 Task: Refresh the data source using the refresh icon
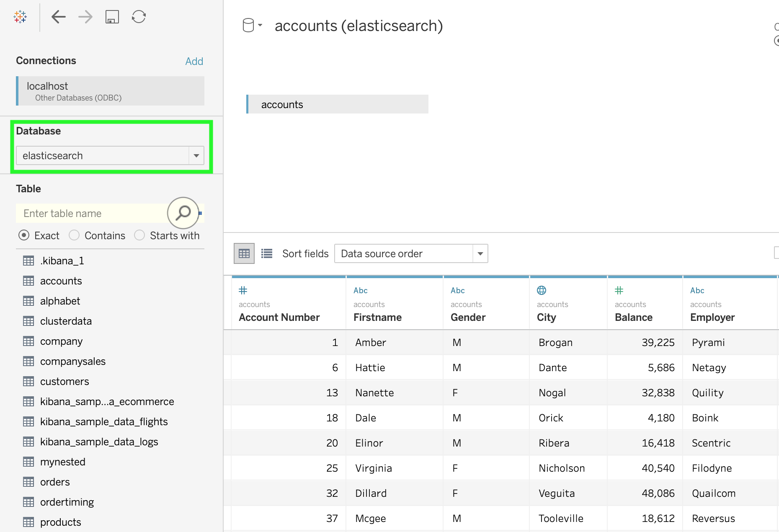pyautogui.click(x=139, y=17)
